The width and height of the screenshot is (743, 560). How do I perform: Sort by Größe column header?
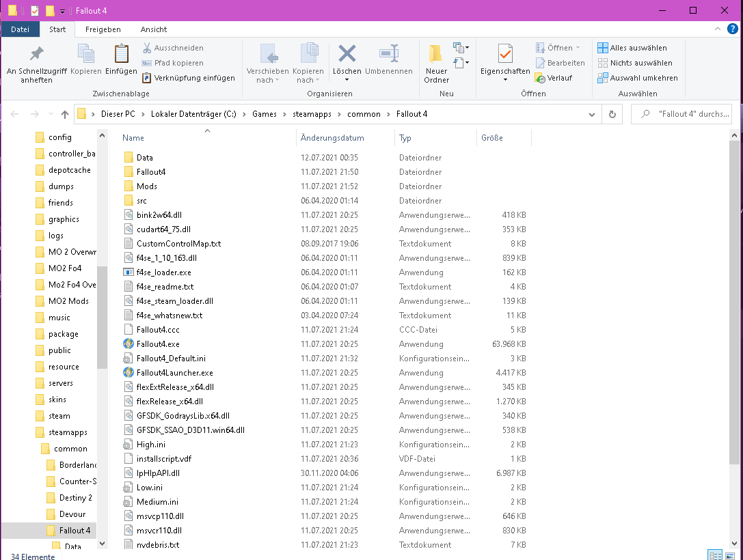click(504, 138)
